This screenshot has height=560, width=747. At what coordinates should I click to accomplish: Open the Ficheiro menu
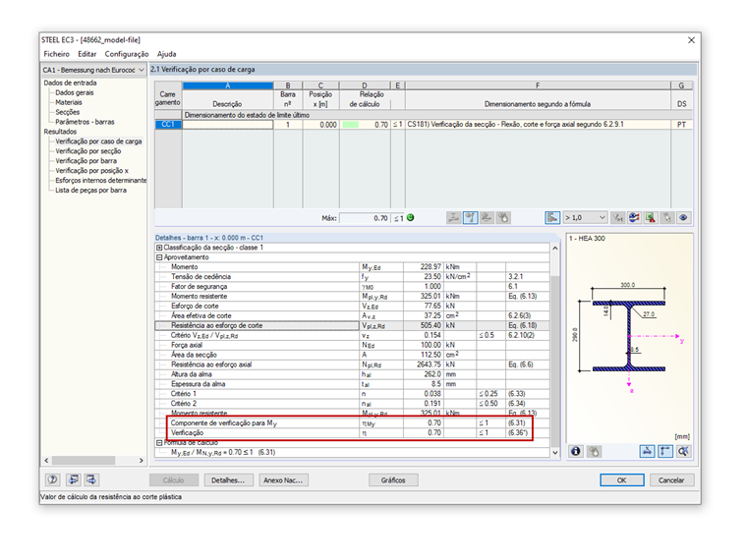pyautogui.click(x=56, y=54)
